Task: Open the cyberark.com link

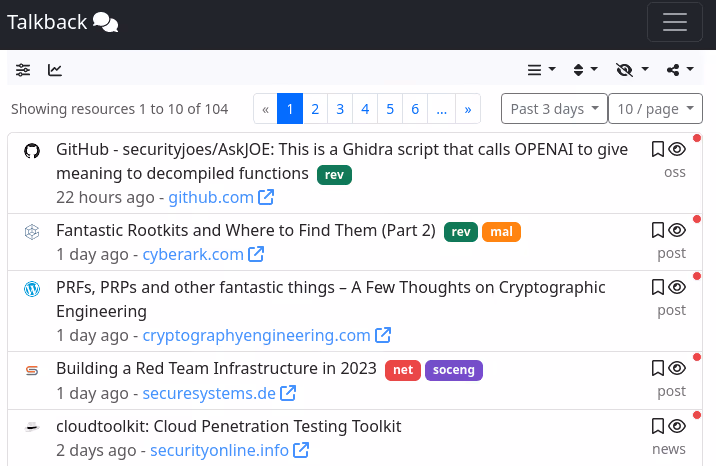Action: [x=193, y=254]
